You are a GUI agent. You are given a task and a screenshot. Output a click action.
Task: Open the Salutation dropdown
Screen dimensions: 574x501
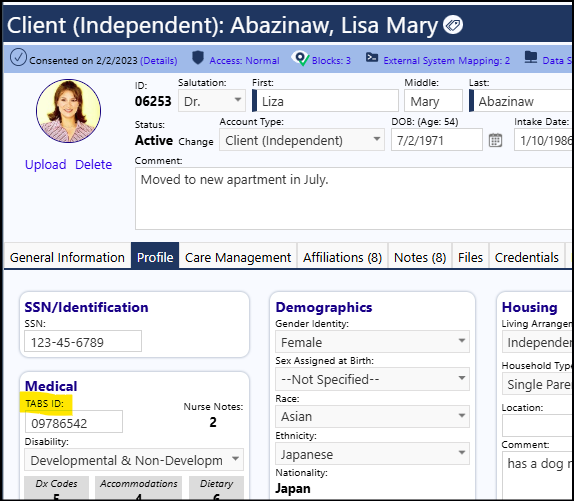(x=212, y=101)
